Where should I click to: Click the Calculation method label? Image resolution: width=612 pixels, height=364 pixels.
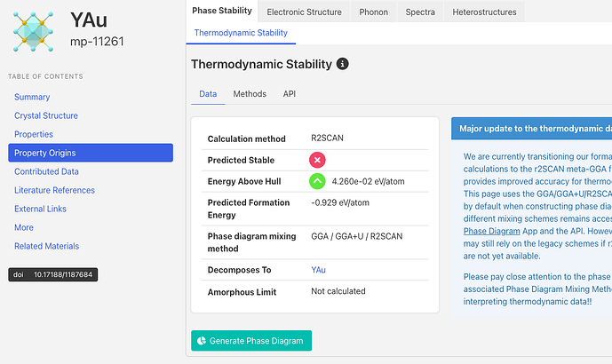tap(247, 138)
